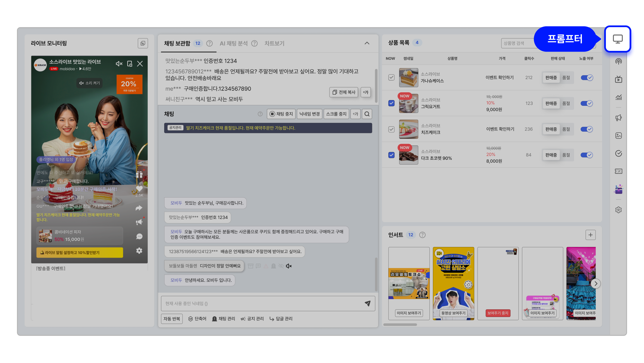Open the coupon ticket sidebar icon
The height and width of the screenshot is (363, 644).
click(x=619, y=171)
